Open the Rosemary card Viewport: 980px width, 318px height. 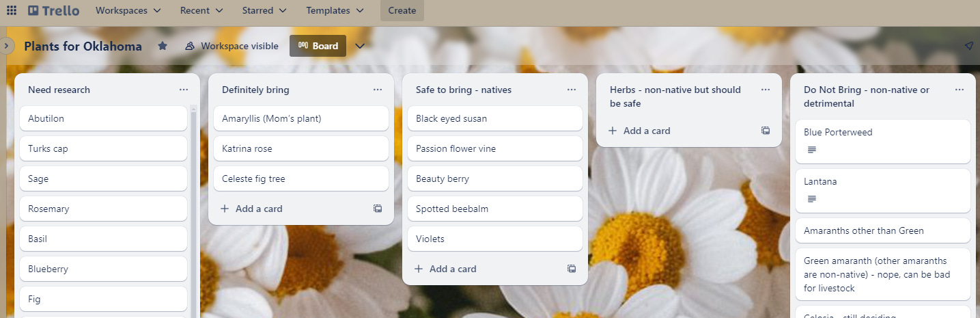[103, 209]
